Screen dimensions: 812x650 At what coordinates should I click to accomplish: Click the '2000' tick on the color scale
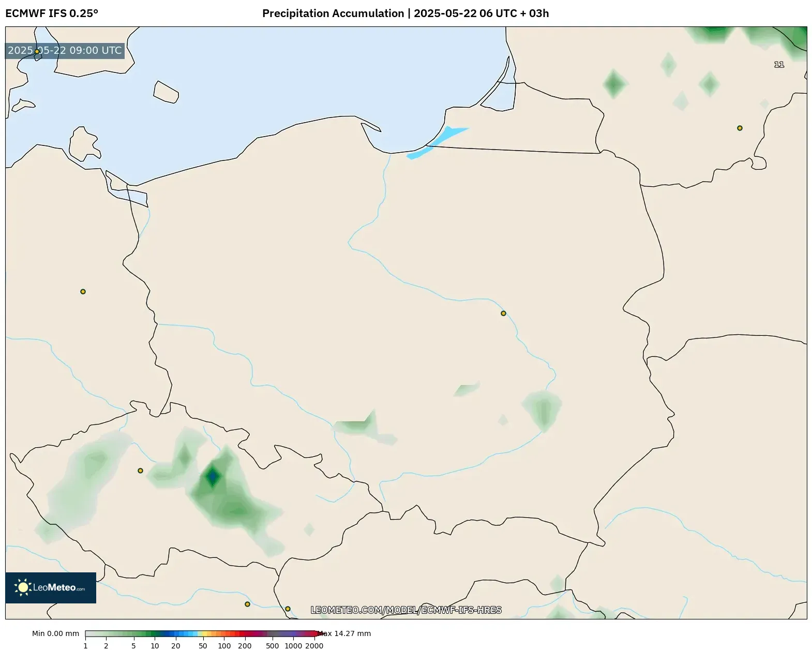(314, 645)
